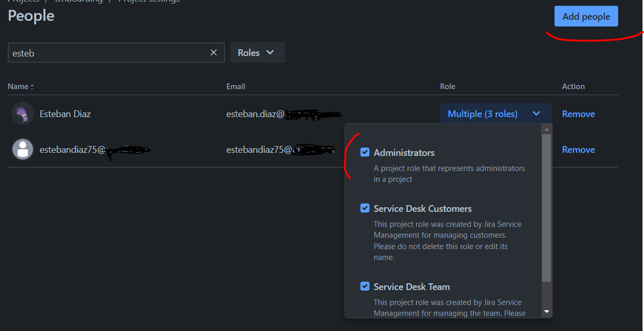
Task: Collapse the Multiple (3 roles) dropdown
Action: 496,114
